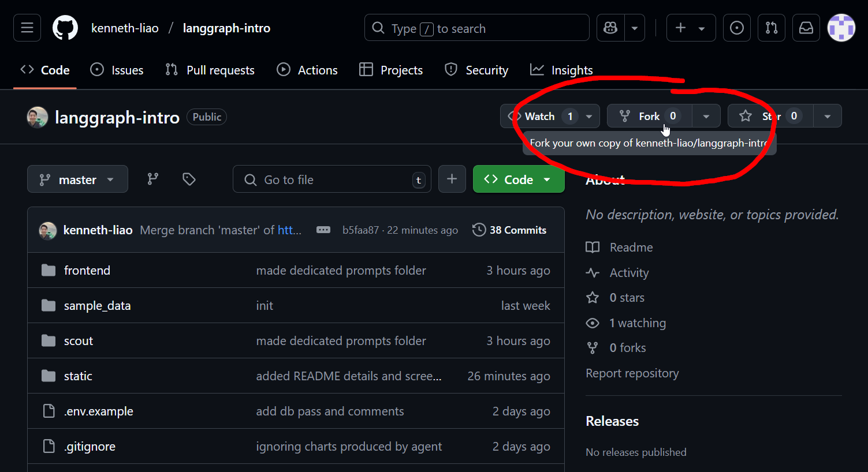This screenshot has height=472, width=868.
Task: Open the issues icon in top header
Action: coord(737,28)
